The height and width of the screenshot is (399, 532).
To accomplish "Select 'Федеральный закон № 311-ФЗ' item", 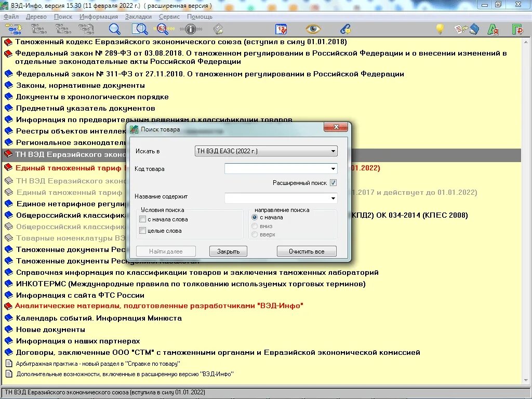I will (210, 74).
